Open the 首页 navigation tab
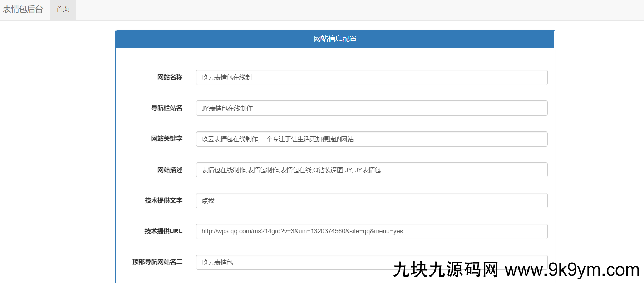 [63, 9]
